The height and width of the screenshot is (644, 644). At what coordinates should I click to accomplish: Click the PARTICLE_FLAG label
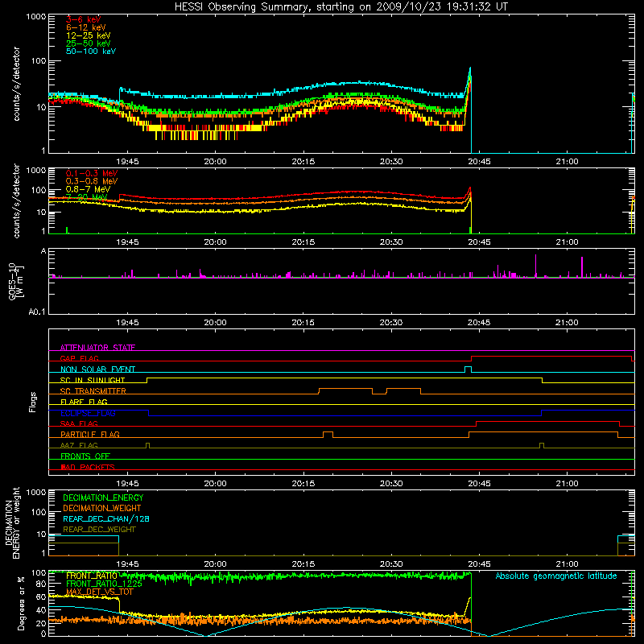[89, 434]
